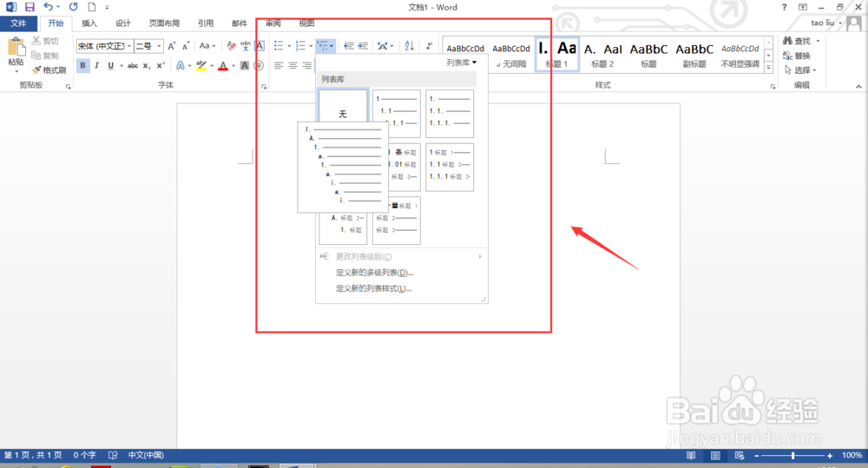Select the 无 (none) list option
Screen dimensions: 868x468
(343, 105)
